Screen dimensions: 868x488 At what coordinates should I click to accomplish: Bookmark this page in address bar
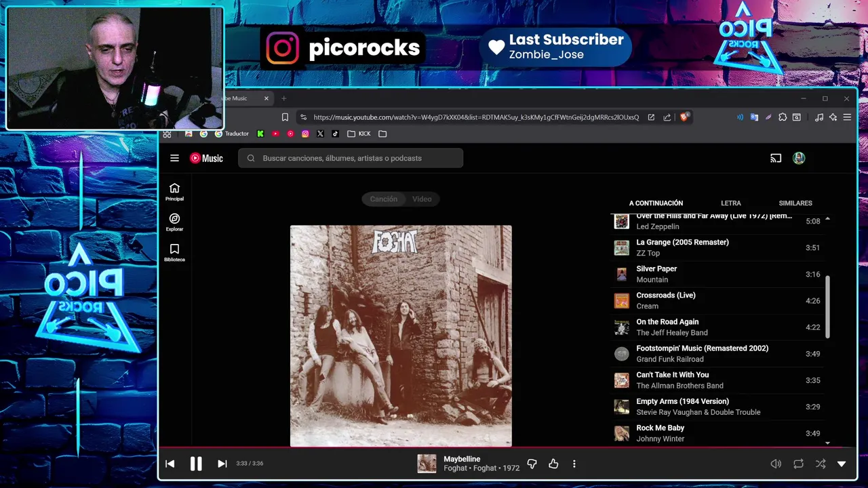pyautogui.click(x=285, y=117)
